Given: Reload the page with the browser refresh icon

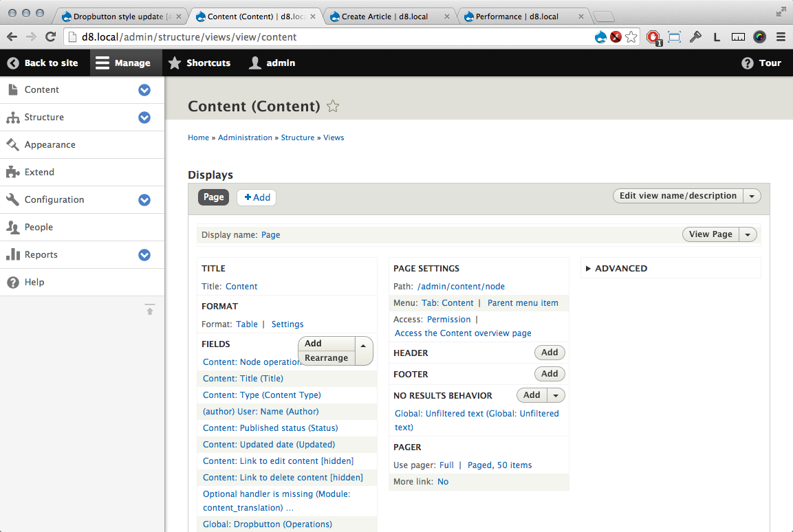Looking at the screenshot, I should tap(50, 37).
